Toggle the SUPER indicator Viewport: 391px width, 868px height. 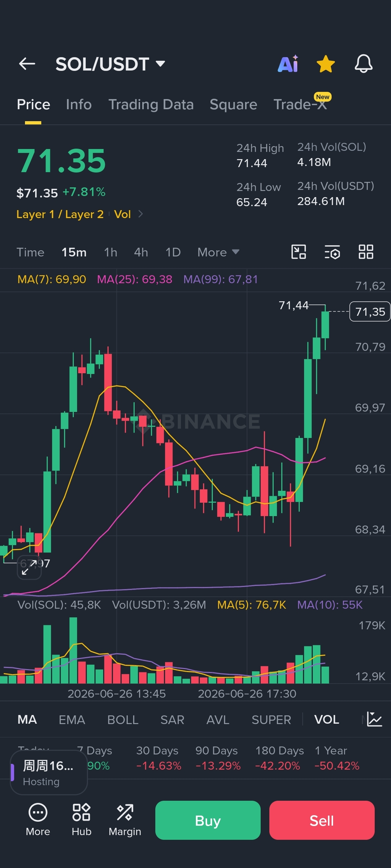pyautogui.click(x=271, y=719)
